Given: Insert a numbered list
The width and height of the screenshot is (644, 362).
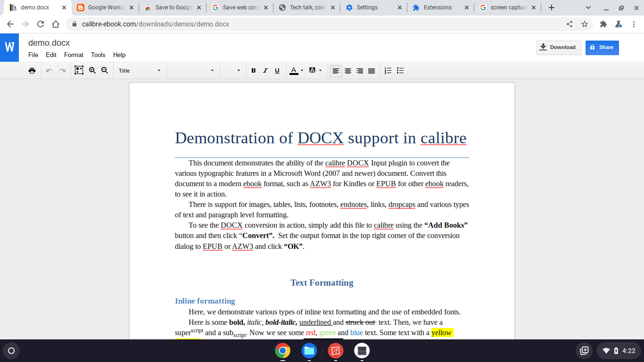Looking at the screenshot, I should coord(388,70).
